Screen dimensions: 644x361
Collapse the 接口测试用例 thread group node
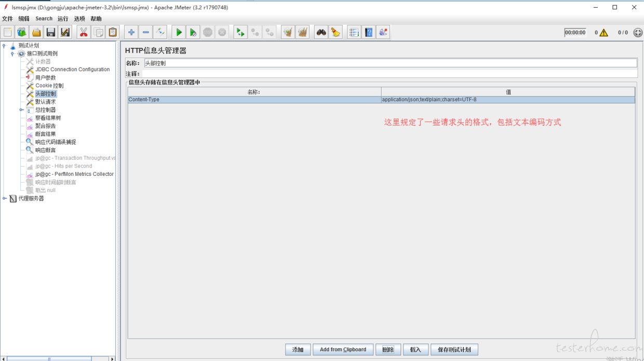tap(12, 53)
